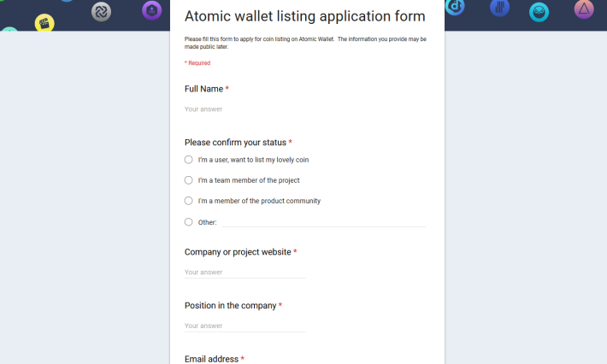This screenshot has width=607, height=364.
Task: Click the form title heading
Action: (305, 16)
